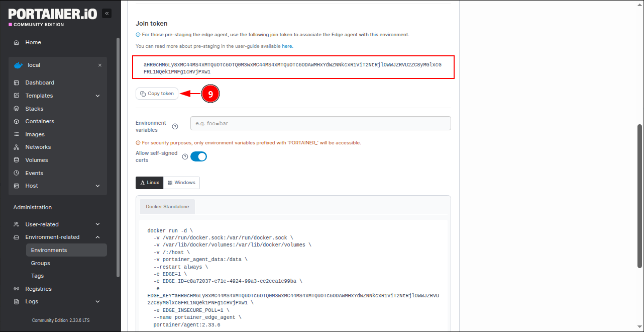Open Groups under Environment-related
644x332 pixels.
point(41,263)
